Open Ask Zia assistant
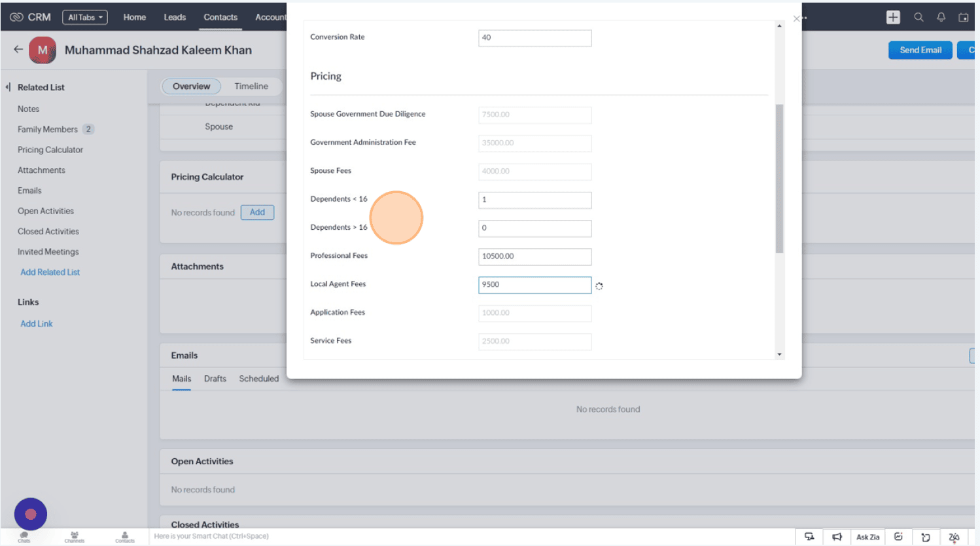The image size is (980, 546). [x=867, y=537]
